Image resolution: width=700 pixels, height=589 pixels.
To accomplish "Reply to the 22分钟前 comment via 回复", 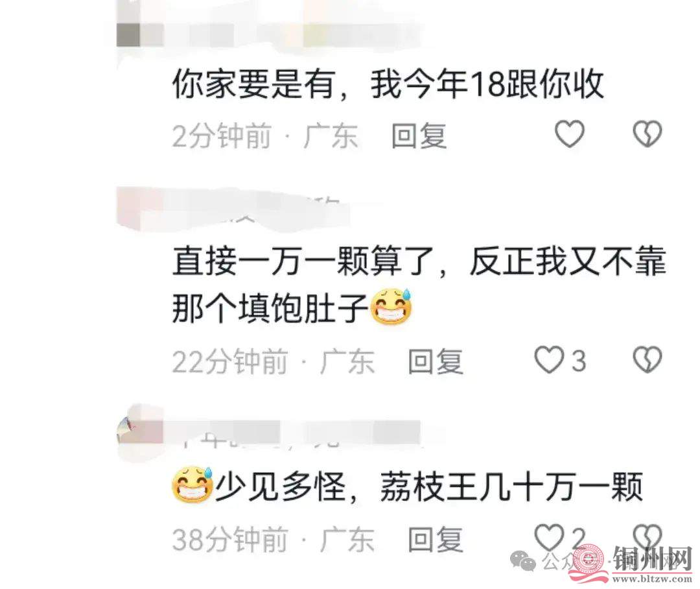I will click(436, 361).
